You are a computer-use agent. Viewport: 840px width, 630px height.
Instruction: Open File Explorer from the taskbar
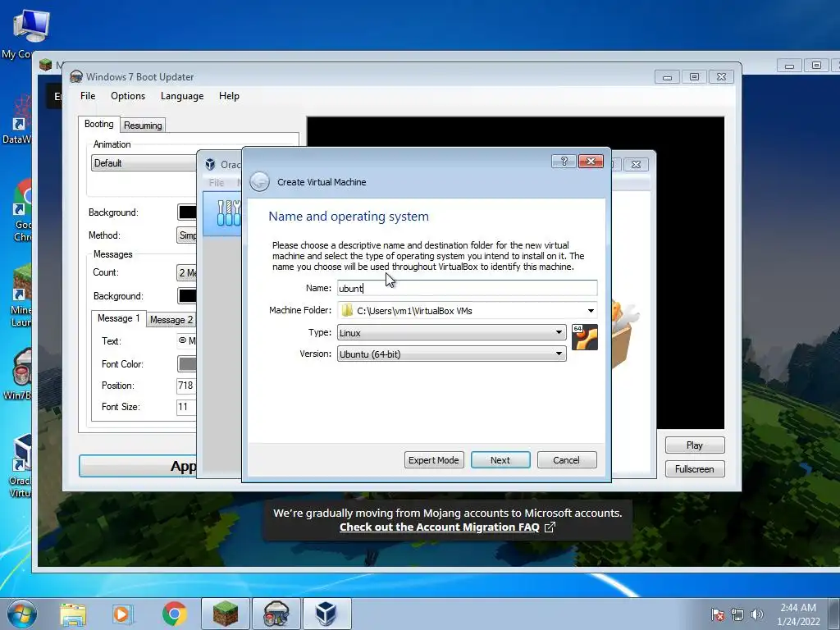[x=73, y=614]
